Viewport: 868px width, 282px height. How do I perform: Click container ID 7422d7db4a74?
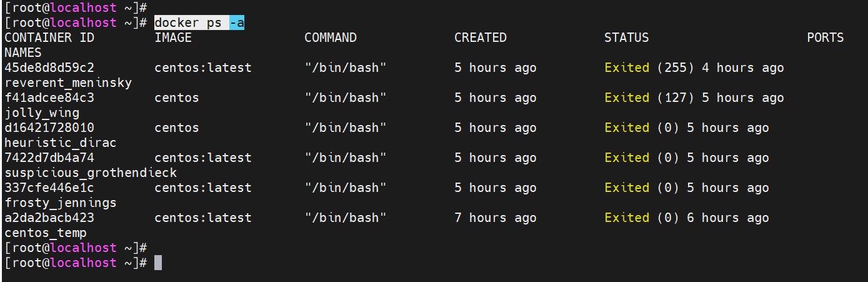pos(49,158)
